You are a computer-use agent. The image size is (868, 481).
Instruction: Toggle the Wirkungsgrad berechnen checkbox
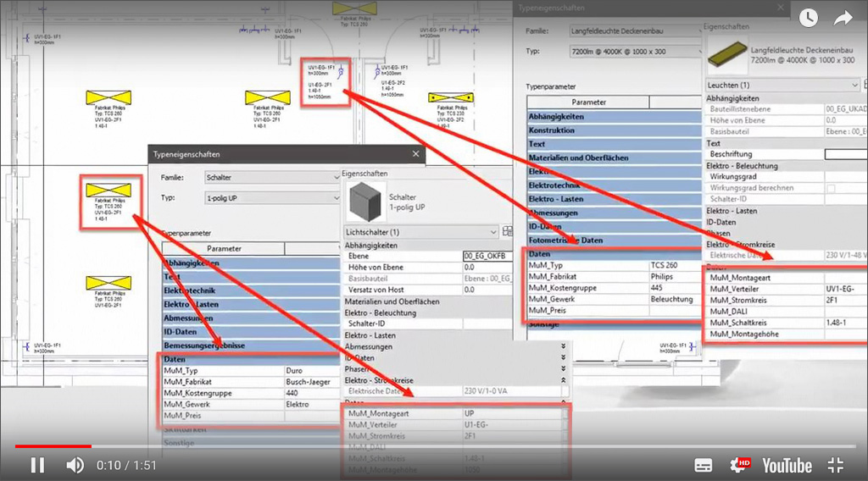pos(831,187)
